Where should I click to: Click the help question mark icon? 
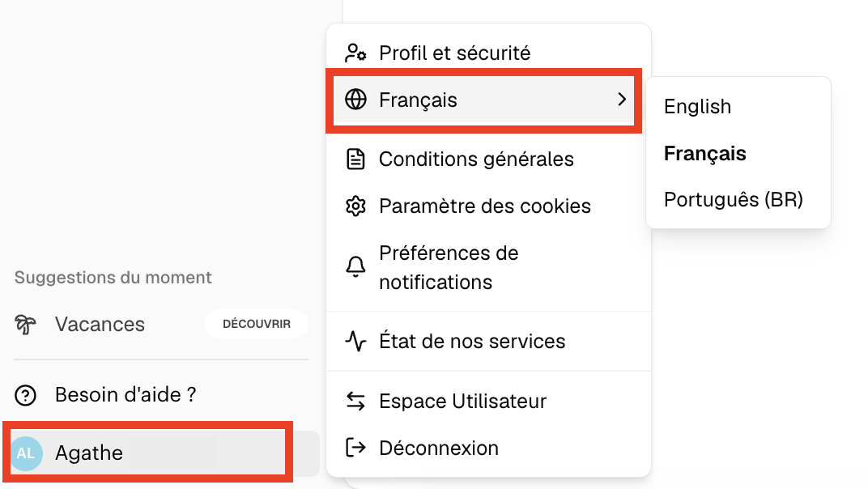[26, 395]
